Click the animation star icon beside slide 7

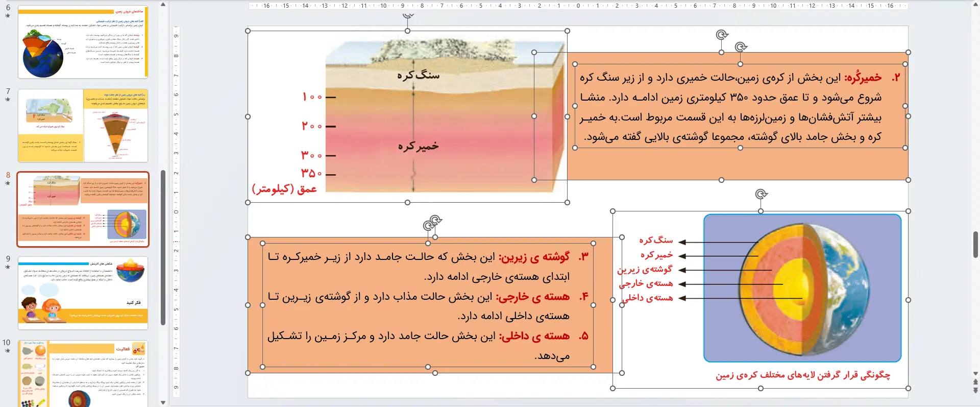[x=8, y=100]
